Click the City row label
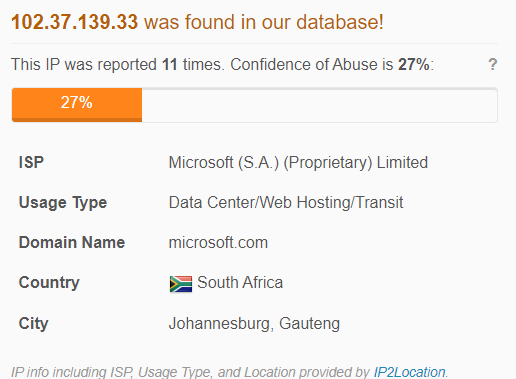Viewport: 516px width, 379px height. coord(33,323)
